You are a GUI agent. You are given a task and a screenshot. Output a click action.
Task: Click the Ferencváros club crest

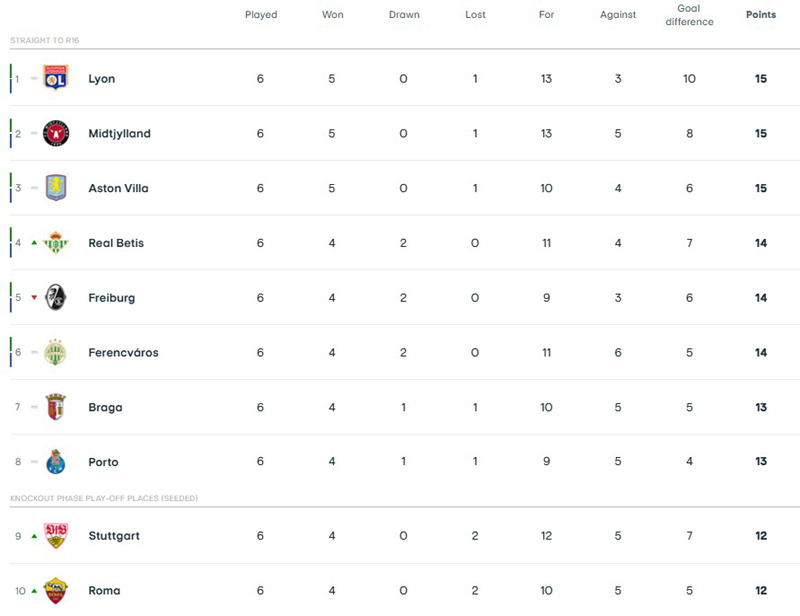(56, 352)
